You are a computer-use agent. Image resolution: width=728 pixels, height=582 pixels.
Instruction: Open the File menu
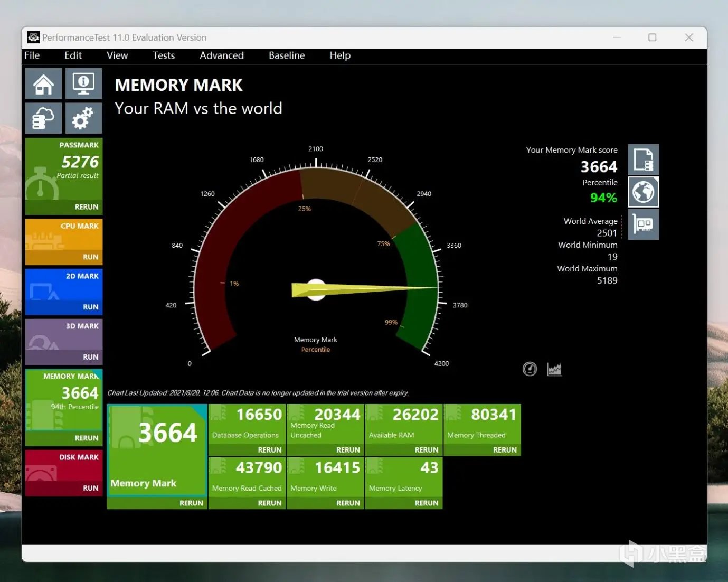[32, 55]
